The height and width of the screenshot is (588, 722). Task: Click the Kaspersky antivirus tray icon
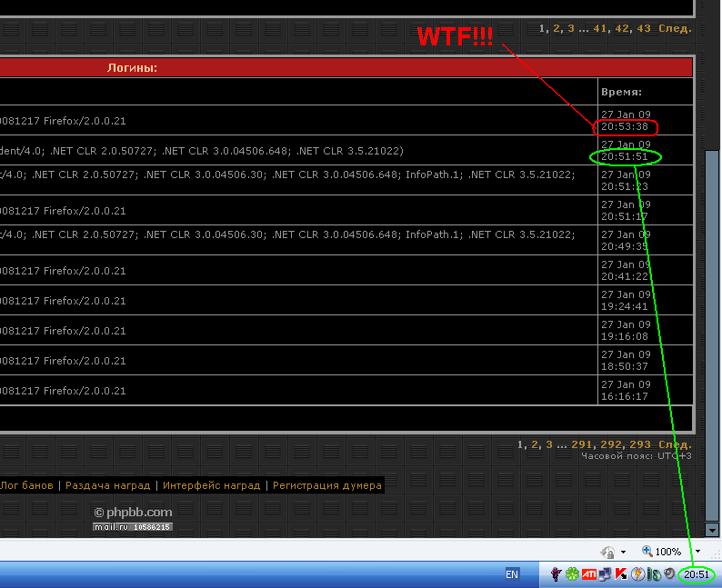[620, 574]
